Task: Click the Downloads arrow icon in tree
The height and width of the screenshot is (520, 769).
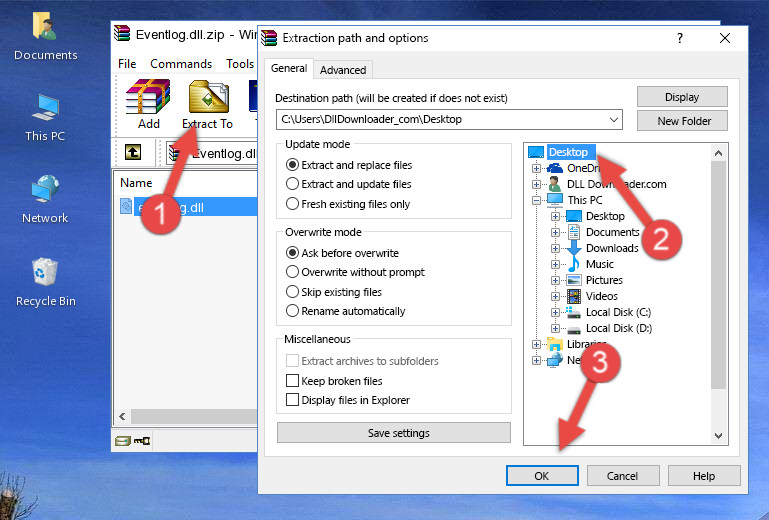Action: click(x=574, y=248)
